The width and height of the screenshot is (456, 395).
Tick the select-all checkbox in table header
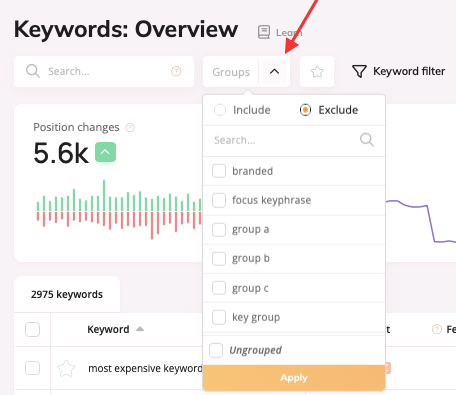pyautogui.click(x=32, y=329)
